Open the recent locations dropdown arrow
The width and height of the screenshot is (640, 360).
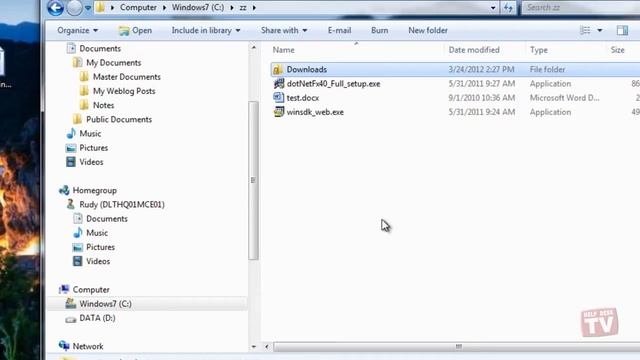tap(88, 8)
